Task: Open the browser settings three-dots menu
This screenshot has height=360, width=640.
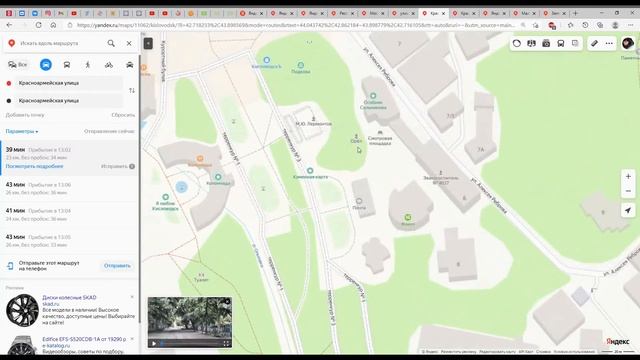Action: [x=630, y=25]
